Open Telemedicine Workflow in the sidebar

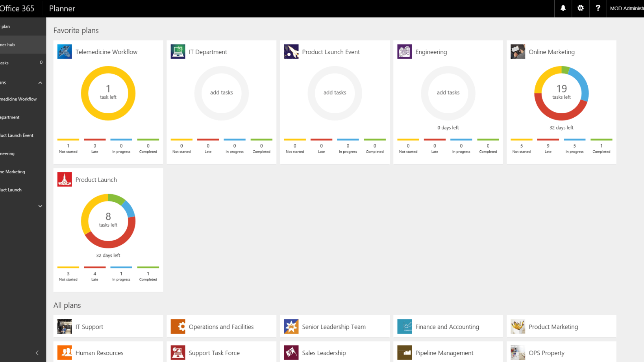[x=23, y=99]
